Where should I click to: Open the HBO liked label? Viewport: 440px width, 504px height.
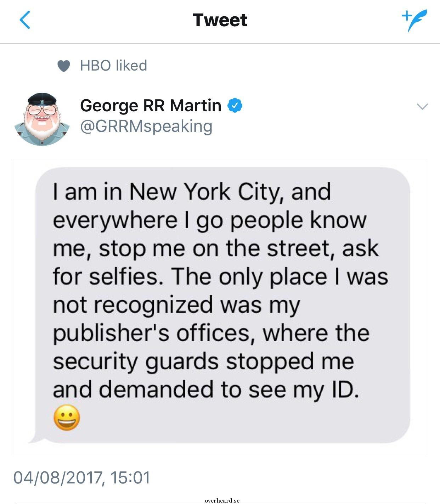click(x=113, y=66)
